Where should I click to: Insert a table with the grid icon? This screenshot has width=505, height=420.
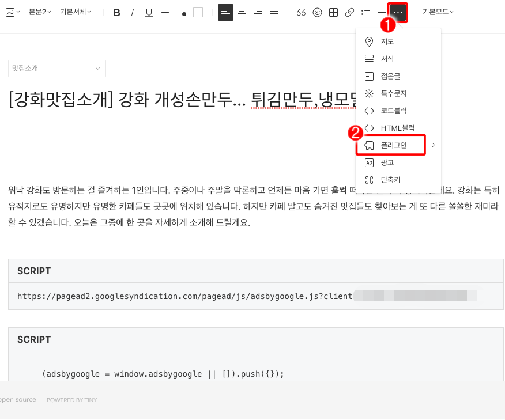[x=333, y=12]
